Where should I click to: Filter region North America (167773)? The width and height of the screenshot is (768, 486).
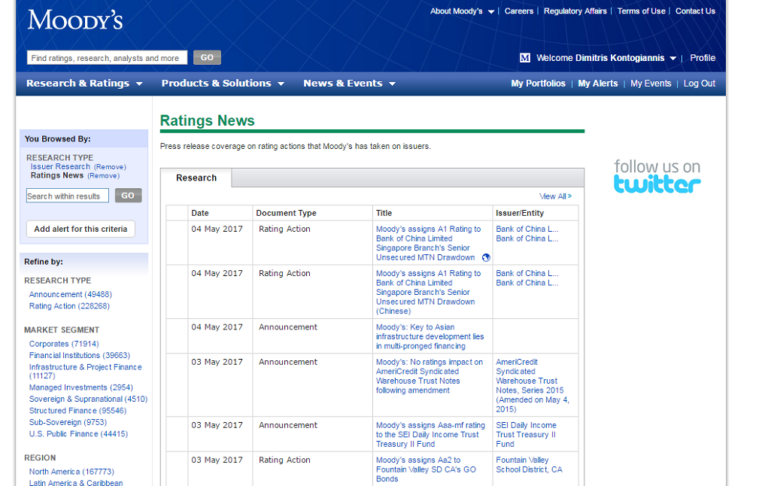pyautogui.click(x=72, y=472)
